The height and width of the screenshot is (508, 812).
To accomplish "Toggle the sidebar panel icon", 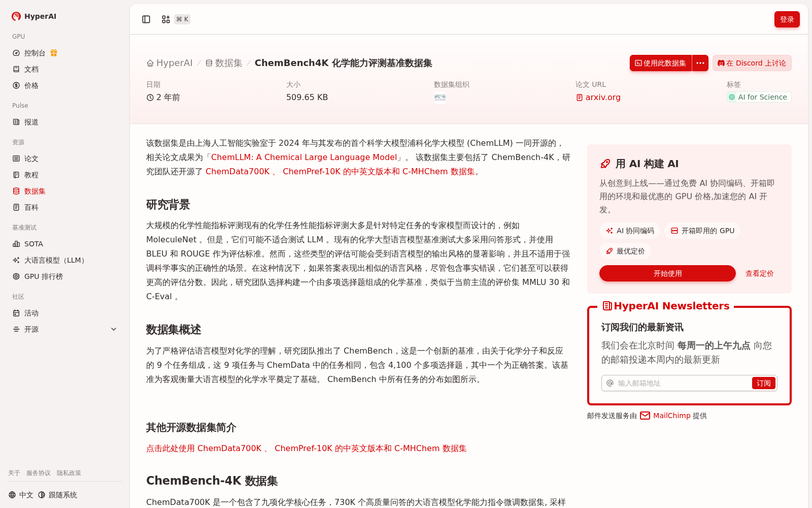I will coord(146,19).
